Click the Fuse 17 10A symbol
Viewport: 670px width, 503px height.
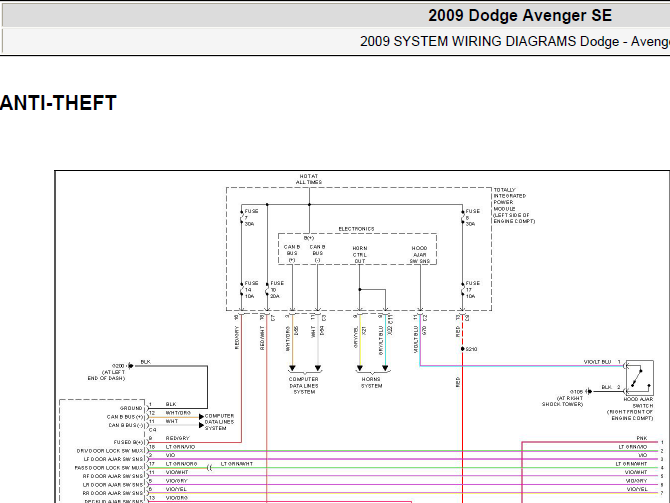tap(463, 290)
